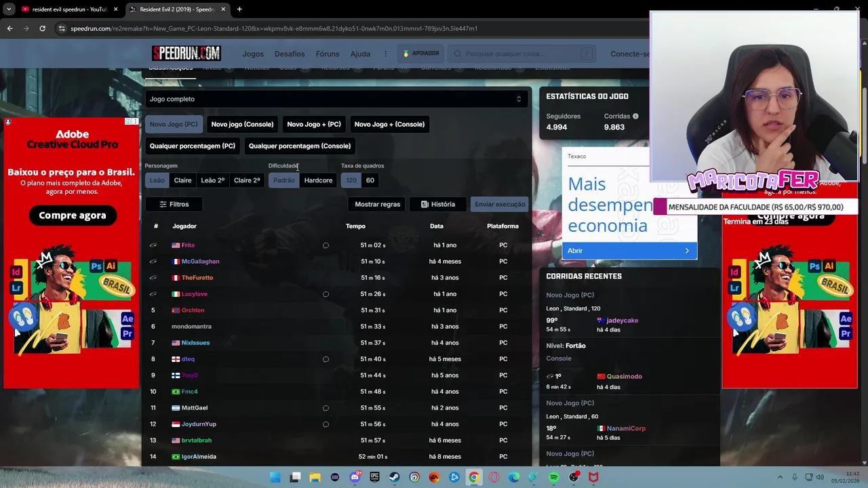
Task: Open OBS Studio from the taskbar
Action: click(574, 477)
